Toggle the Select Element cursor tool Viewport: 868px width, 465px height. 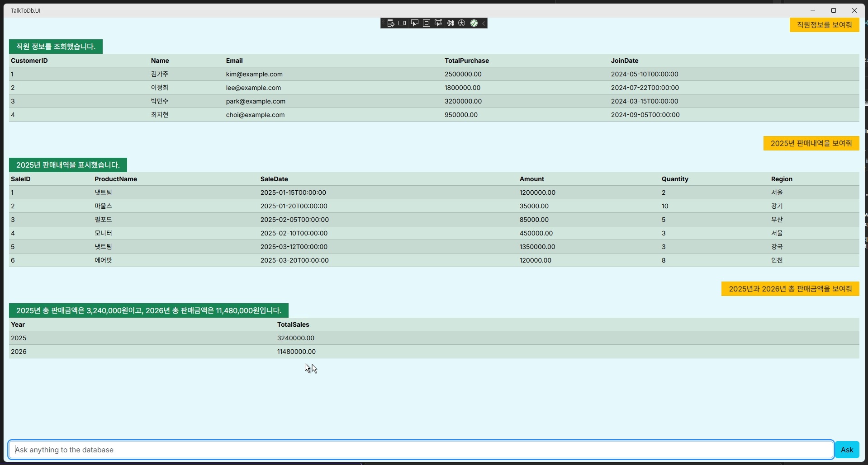[414, 23]
